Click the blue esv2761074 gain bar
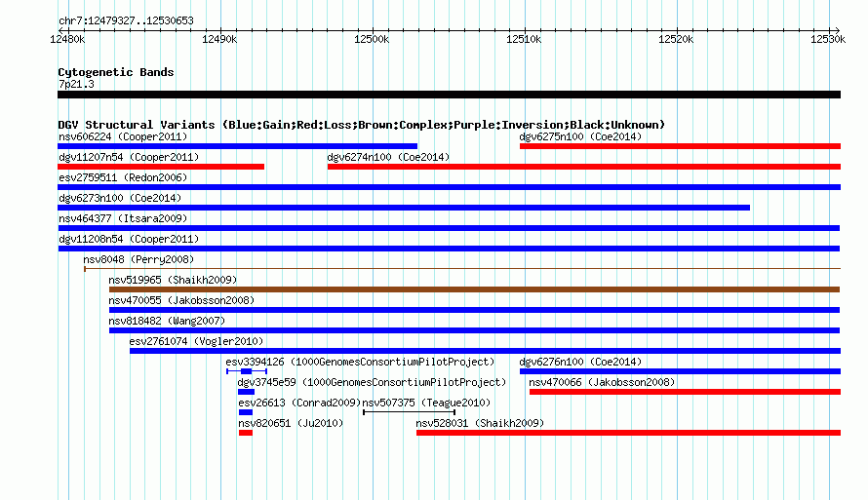The height and width of the screenshot is (500, 868). (x=485, y=351)
